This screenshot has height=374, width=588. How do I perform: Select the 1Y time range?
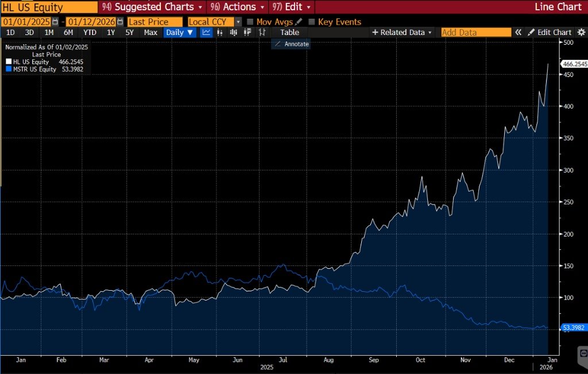click(111, 32)
